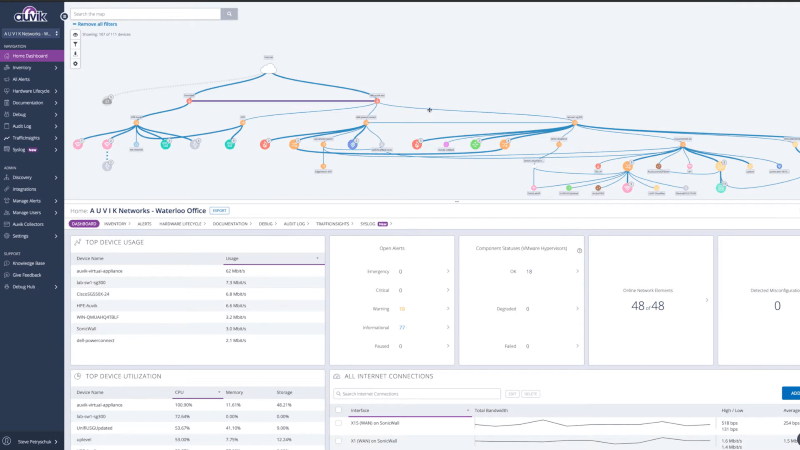Click the Home Dashboard house icon
This screenshot has width=800, height=450.
click(x=7, y=56)
